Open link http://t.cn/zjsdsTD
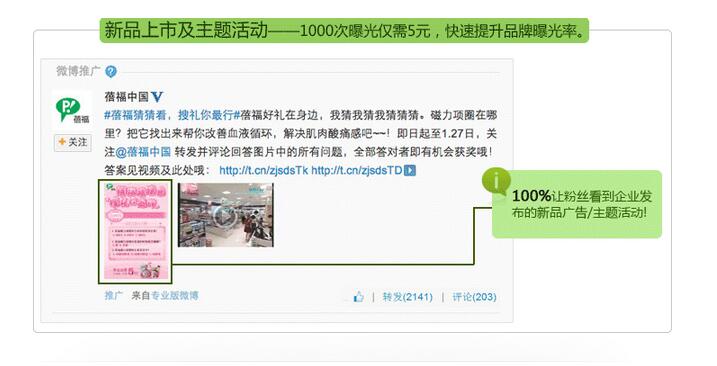 [x=357, y=171]
